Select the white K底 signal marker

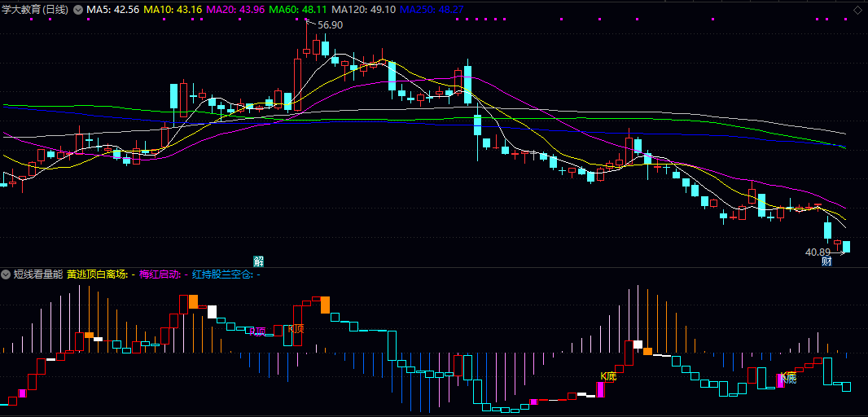click(787, 377)
